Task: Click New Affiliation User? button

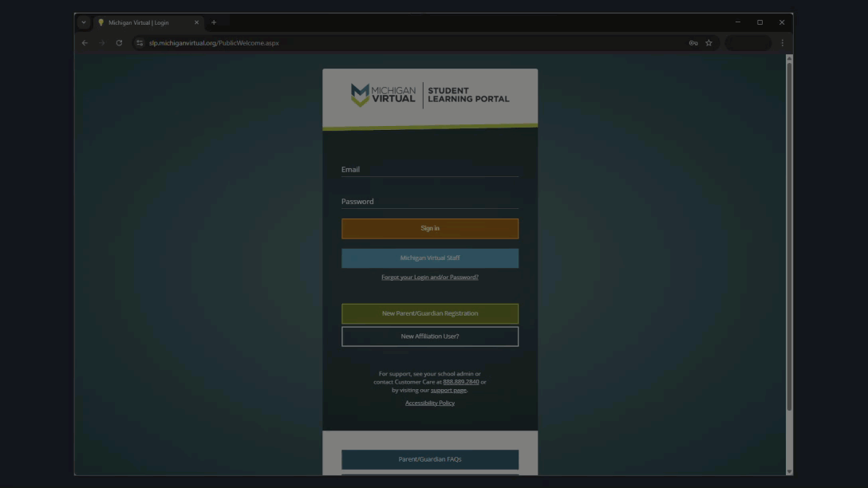Action: coord(429,336)
